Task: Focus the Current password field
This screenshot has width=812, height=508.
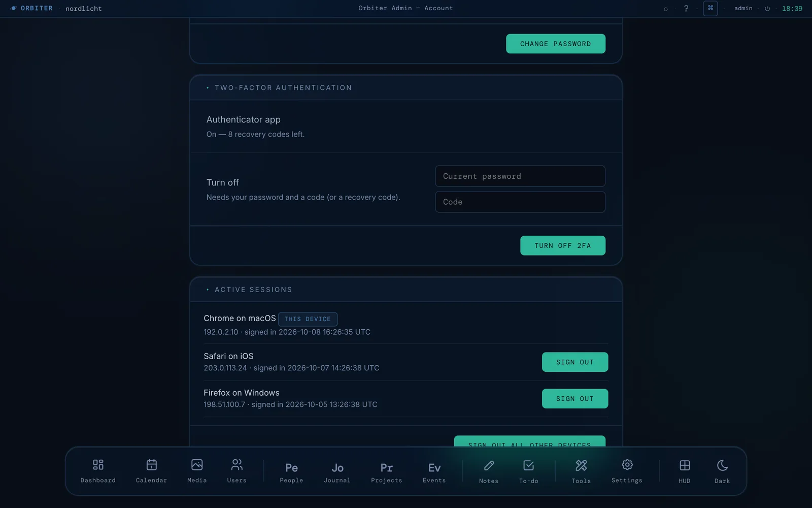Action: [x=520, y=176]
